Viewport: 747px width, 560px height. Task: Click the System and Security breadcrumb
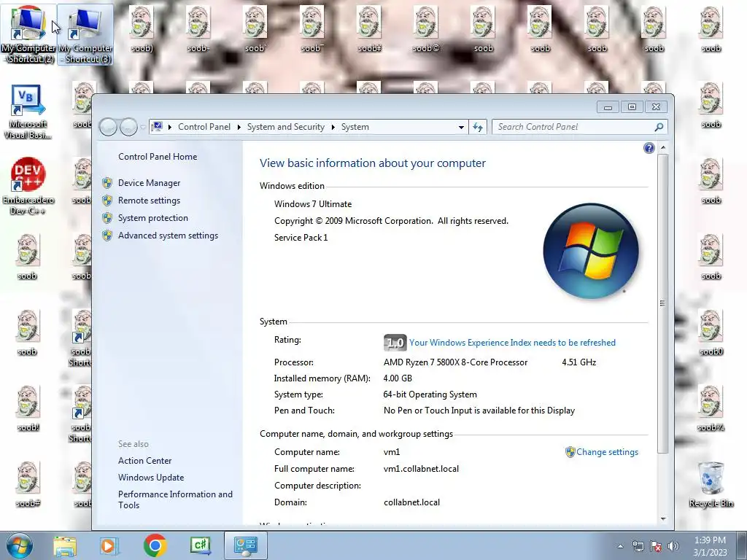[285, 127]
